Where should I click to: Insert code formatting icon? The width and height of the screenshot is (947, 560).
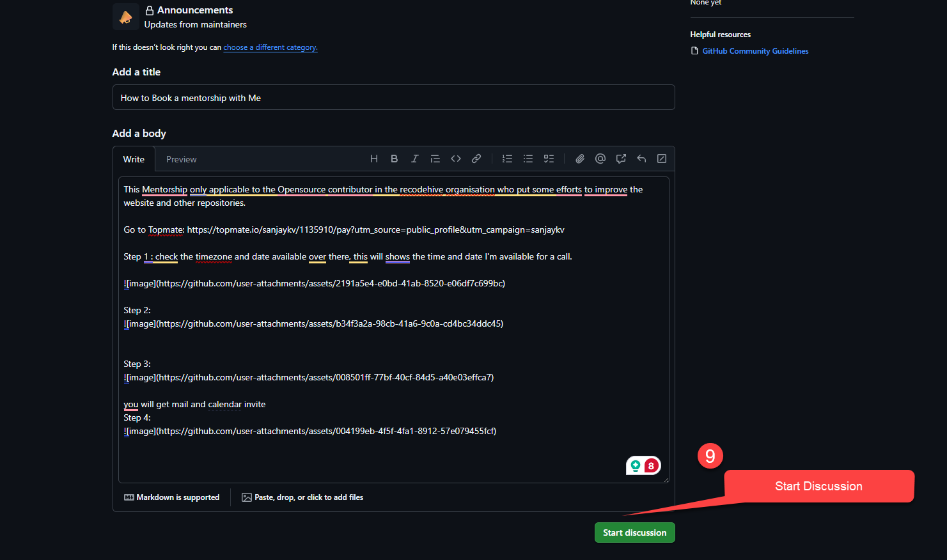[456, 159]
